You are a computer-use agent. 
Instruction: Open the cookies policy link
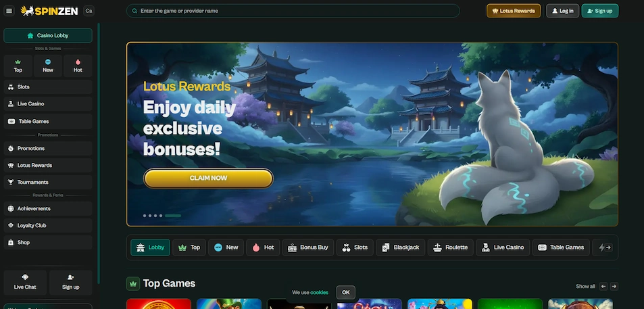pyautogui.click(x=319, y=293)
